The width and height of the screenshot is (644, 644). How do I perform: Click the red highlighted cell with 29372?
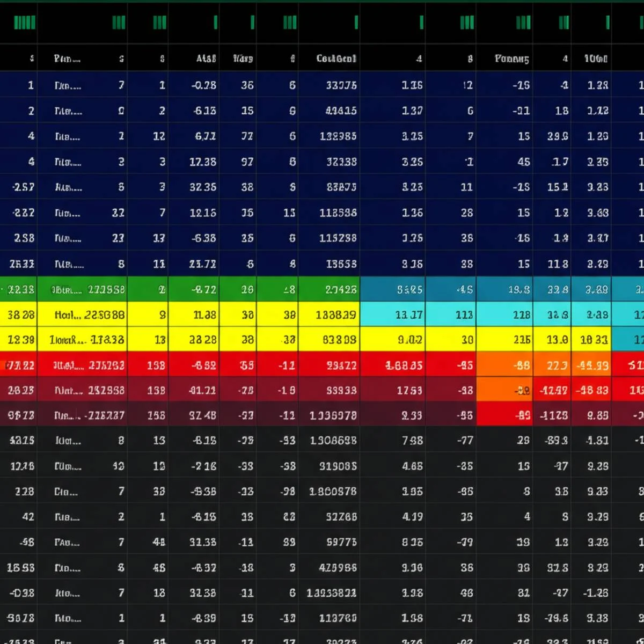(x=329, y=365)
